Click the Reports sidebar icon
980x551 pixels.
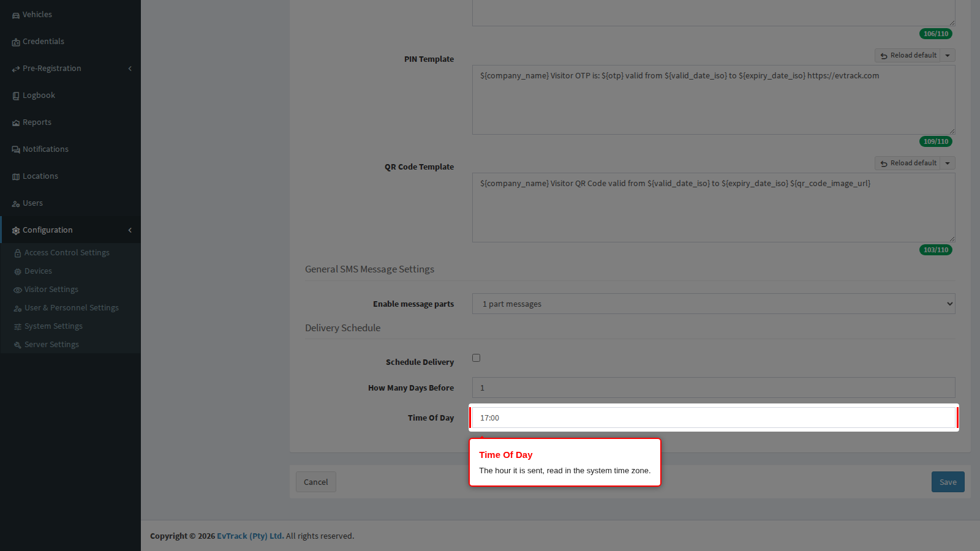coord(16,123)
